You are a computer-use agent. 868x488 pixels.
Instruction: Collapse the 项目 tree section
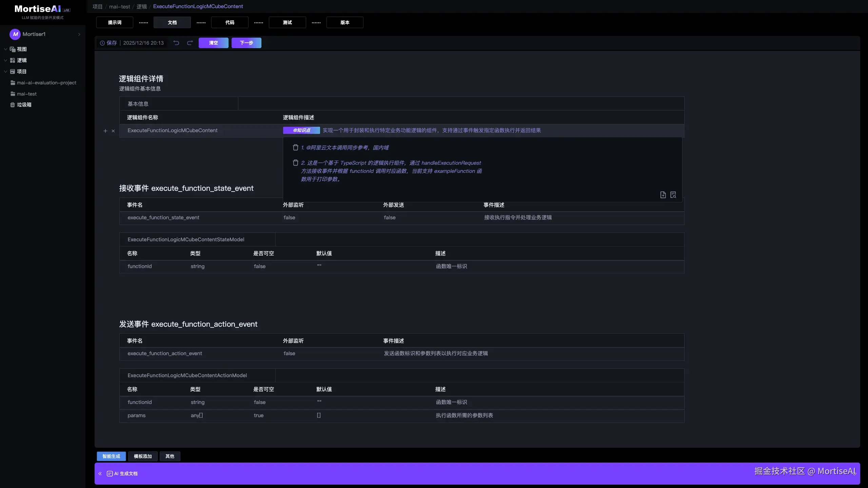click(5, 72)
